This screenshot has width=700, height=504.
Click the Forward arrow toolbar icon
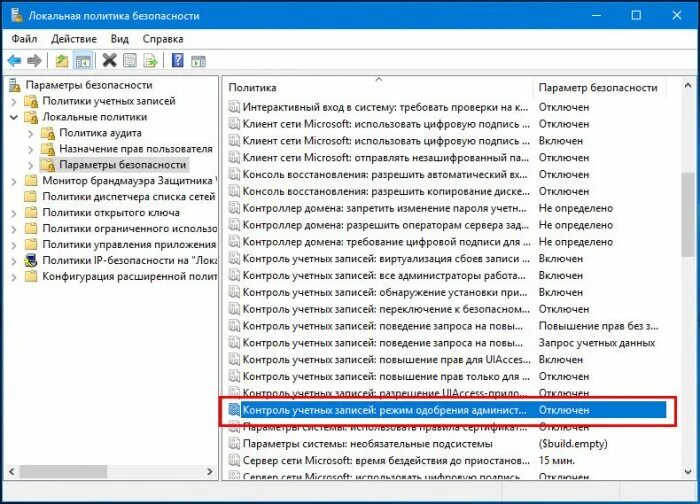coord(34,60)
